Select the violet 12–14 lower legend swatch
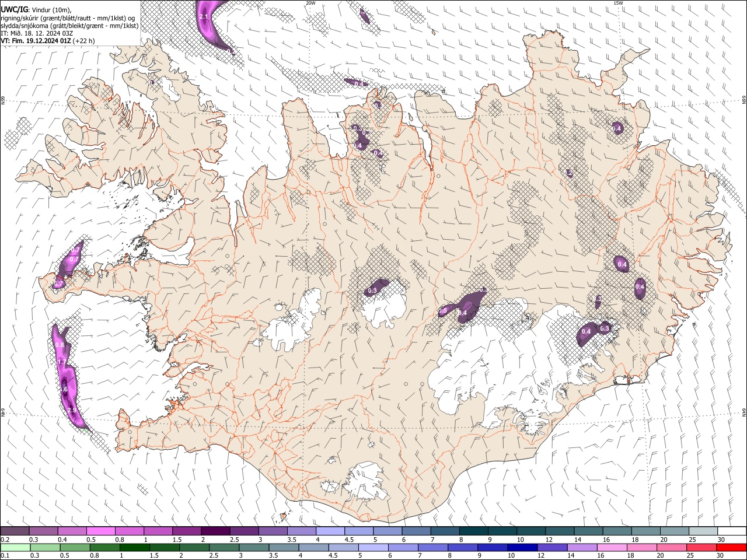 pos(551,547)
